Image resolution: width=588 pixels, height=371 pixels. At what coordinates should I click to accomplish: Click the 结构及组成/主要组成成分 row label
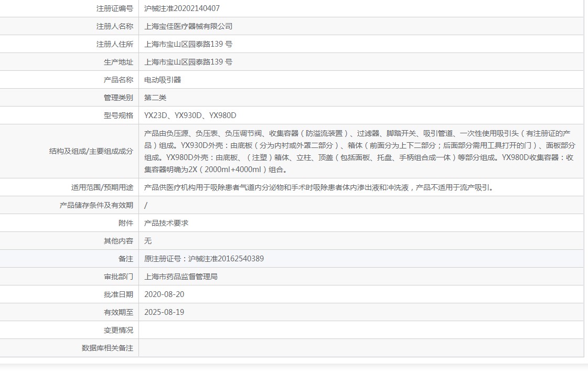91,151
